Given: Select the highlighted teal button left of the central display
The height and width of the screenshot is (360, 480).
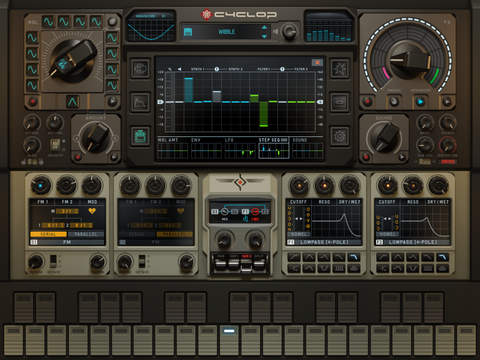Looking at the screenshot, I should coord(140,136).
